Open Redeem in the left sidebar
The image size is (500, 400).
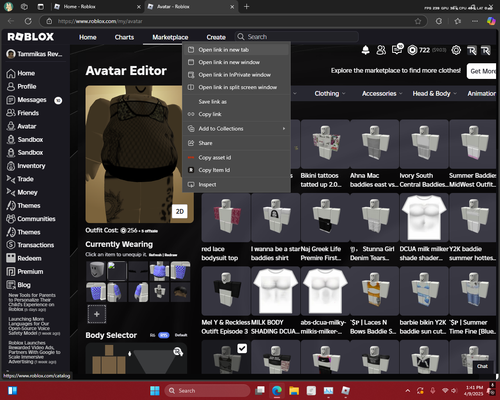pyautogui.click(x=24, y=258)
